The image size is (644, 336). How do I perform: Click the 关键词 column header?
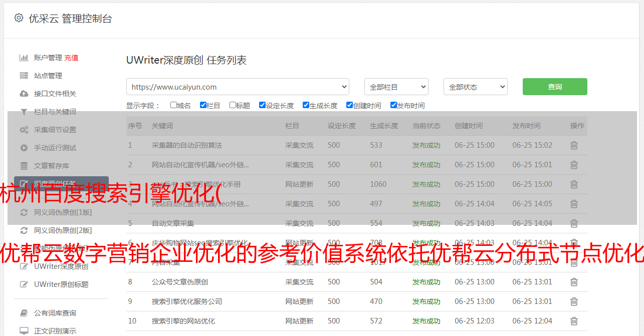162,126
